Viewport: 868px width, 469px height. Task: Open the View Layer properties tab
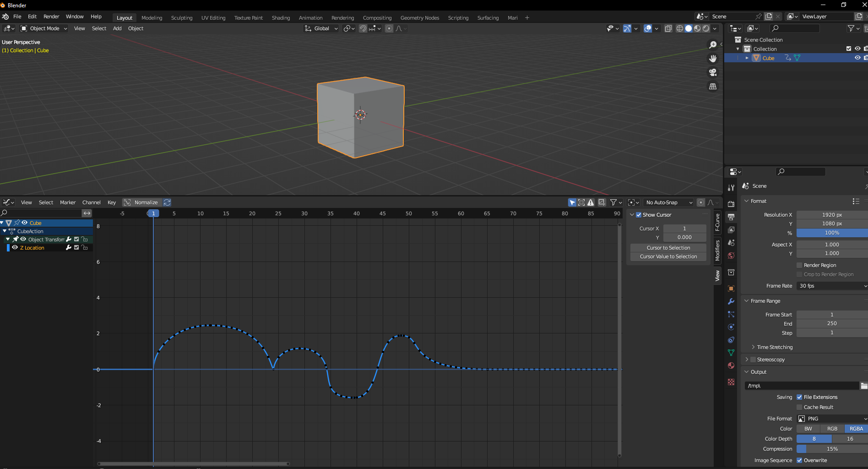click(731, 229)
